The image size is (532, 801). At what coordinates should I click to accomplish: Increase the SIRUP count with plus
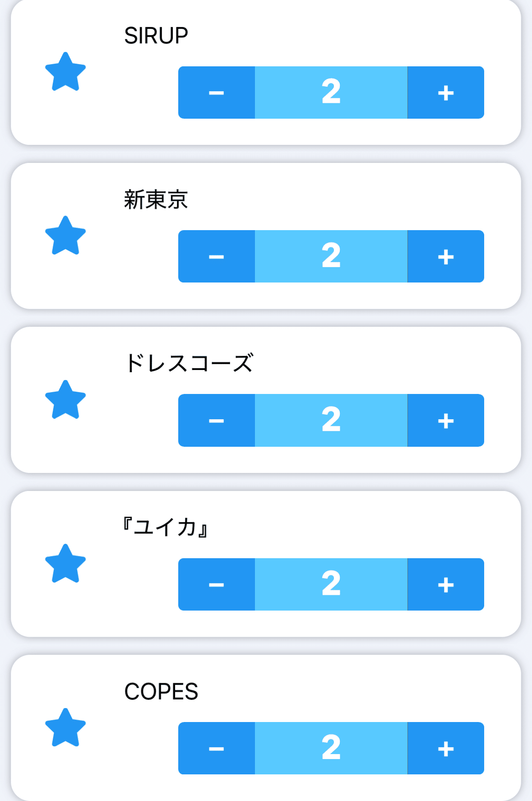[446, 93]
